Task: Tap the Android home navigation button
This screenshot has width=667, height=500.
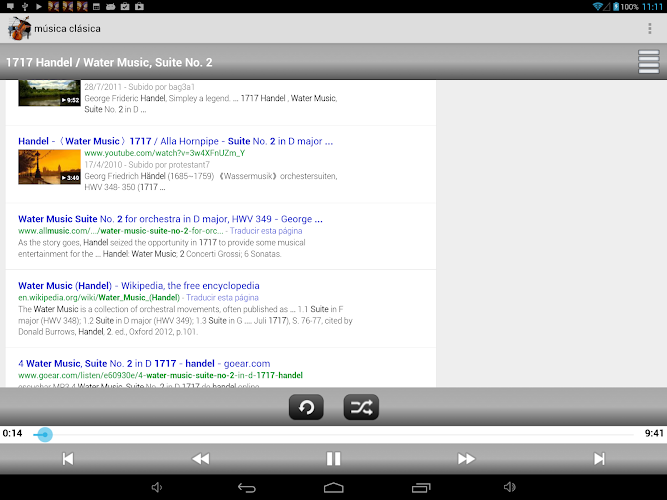Action: click(334, 488)
